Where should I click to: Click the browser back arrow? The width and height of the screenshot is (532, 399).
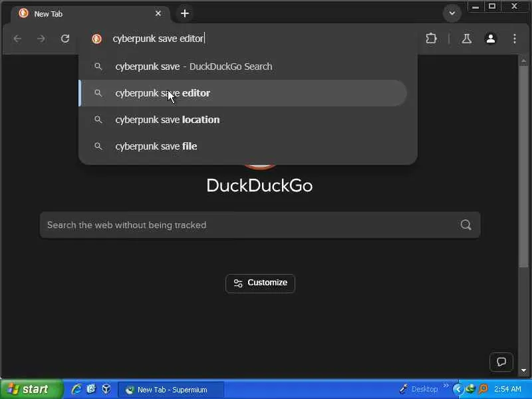point(17,39)
